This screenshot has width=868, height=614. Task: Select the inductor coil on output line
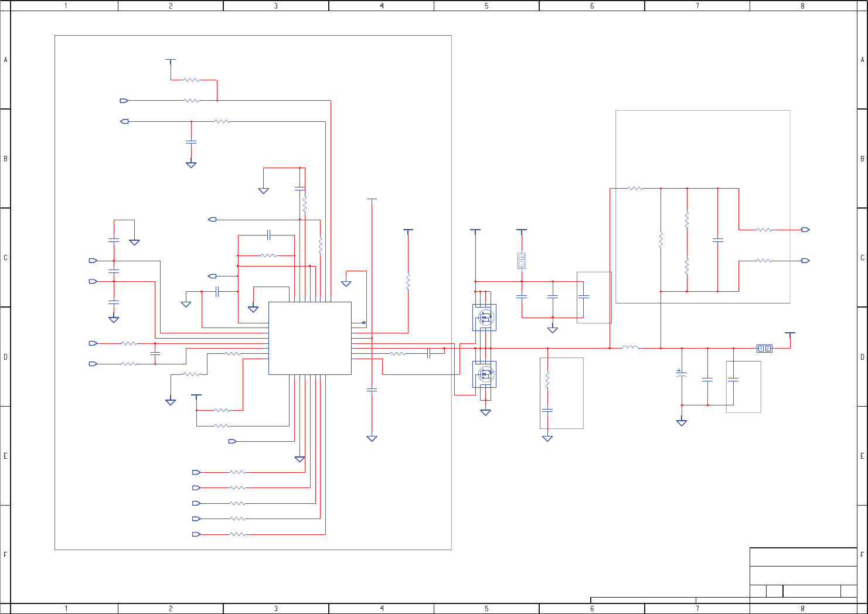tap(630, 347)
